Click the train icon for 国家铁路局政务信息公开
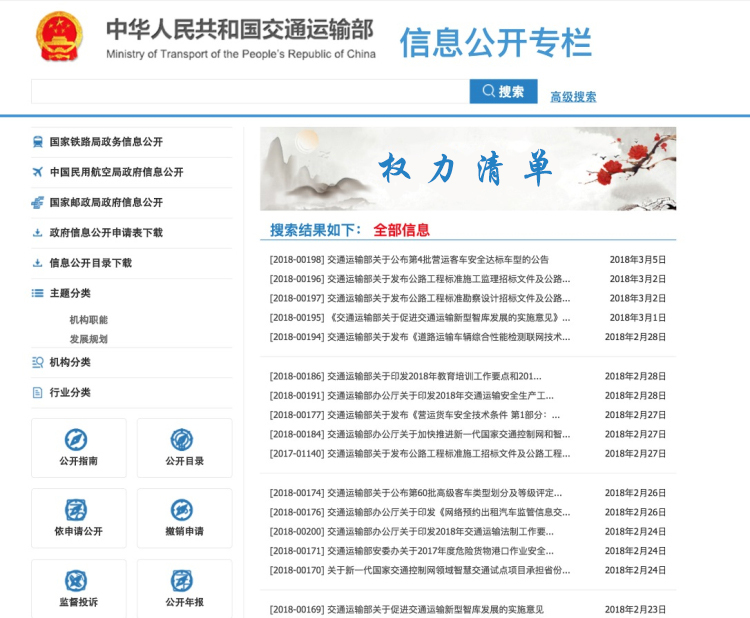 click(x=37, y=142)
